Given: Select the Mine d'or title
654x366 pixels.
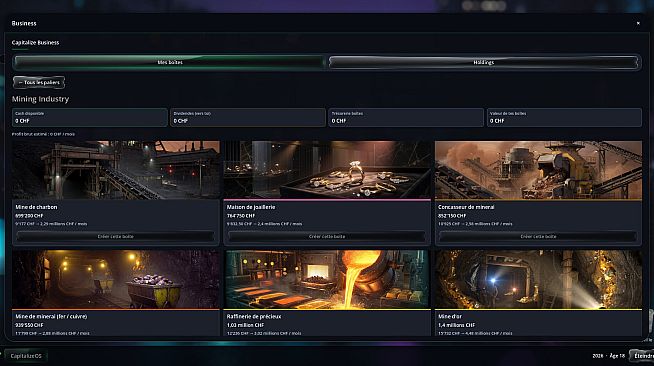Looking at the screenshot, I should click(x=450, y=316).
